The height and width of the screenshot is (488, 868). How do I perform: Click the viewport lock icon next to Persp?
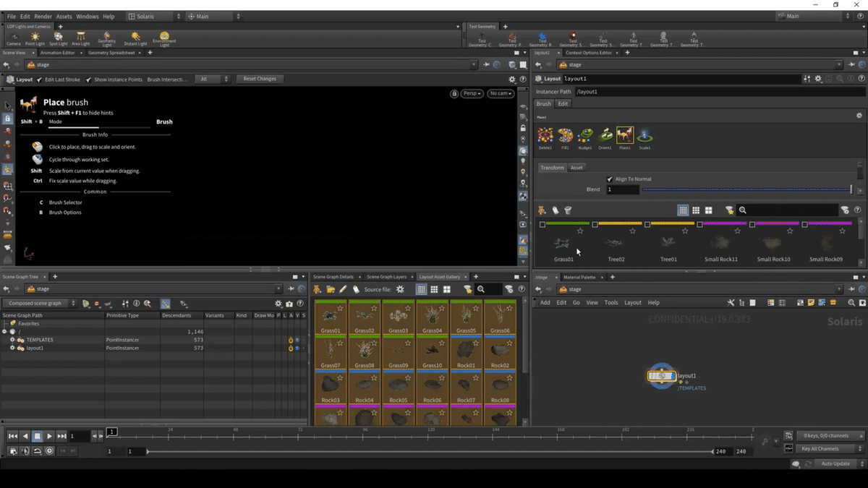pyautogui.click(x=454, y=93)
